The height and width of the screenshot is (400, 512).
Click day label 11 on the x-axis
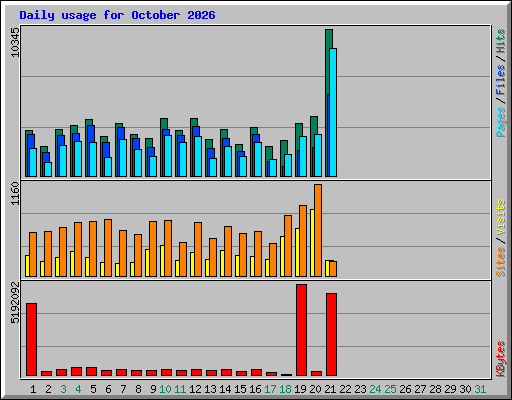click(x=180, y=389)
